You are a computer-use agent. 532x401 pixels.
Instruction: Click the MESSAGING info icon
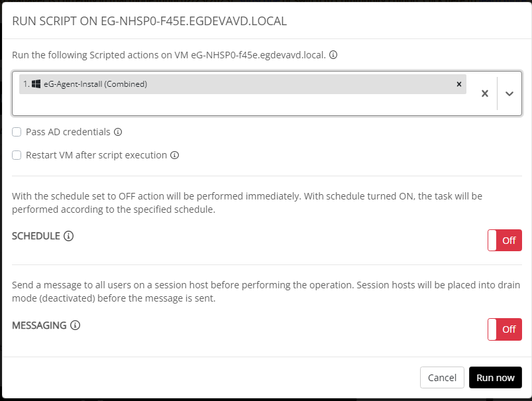[x=75, y=325]
